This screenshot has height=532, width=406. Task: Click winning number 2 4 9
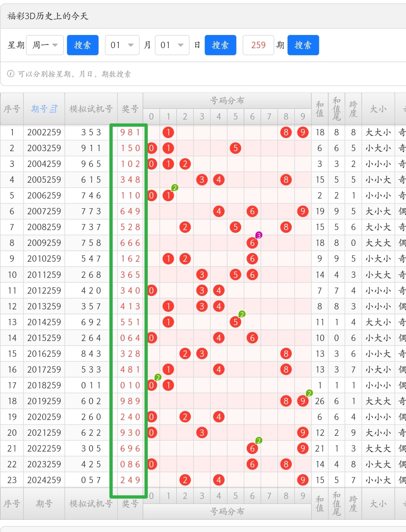(x=130, y=480)
